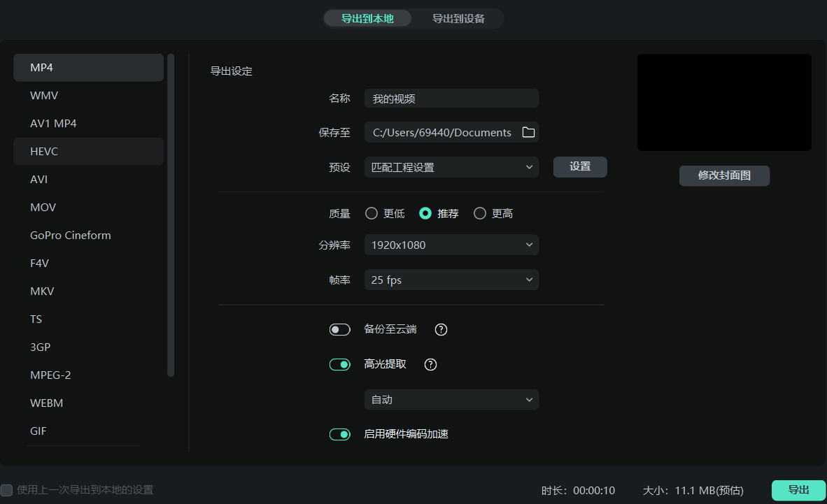Screen dimensions: 827x504
Task: Expand the 分辨率 1920x1080 dropdown
Action: [x=451, y=245]
